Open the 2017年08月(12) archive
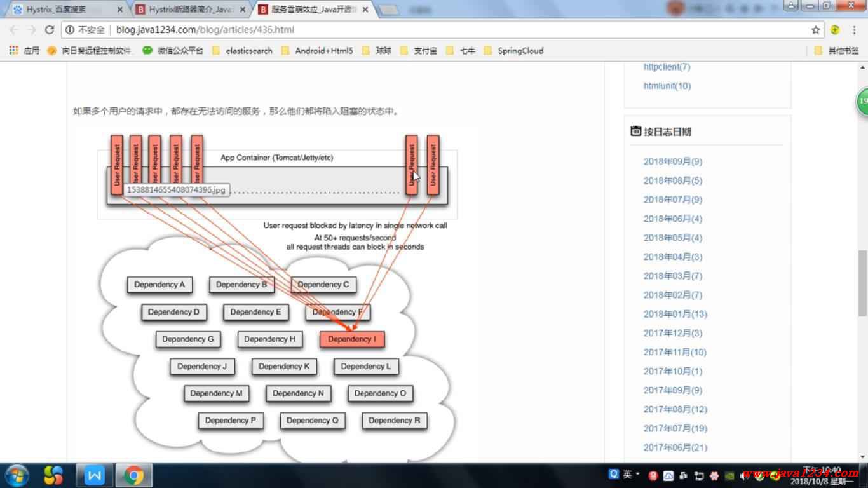 675,409
